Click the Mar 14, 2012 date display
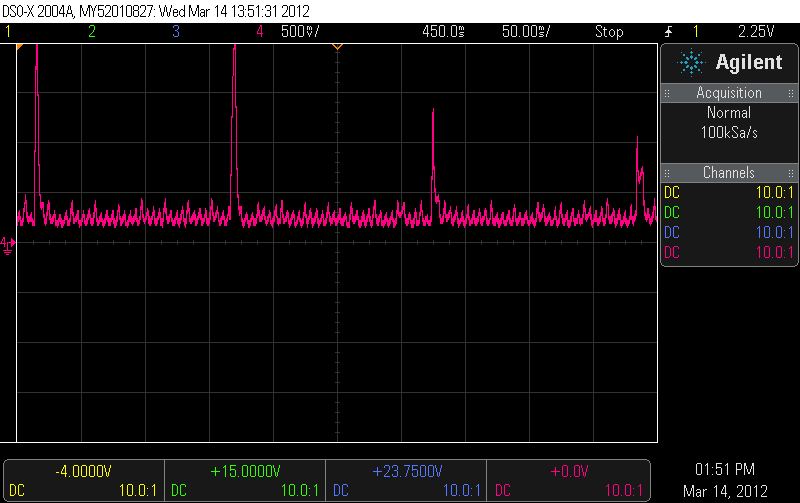 click(725, 491)
